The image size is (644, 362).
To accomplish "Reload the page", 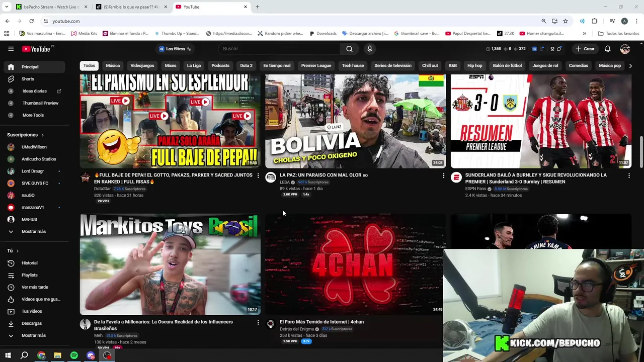I will pyautogui.click(x=31, y=21).
